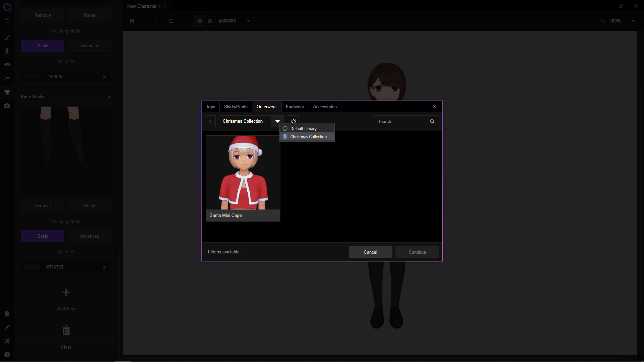
Task: Click the pencil edit icon in lower sidebar
Action: 7,327
